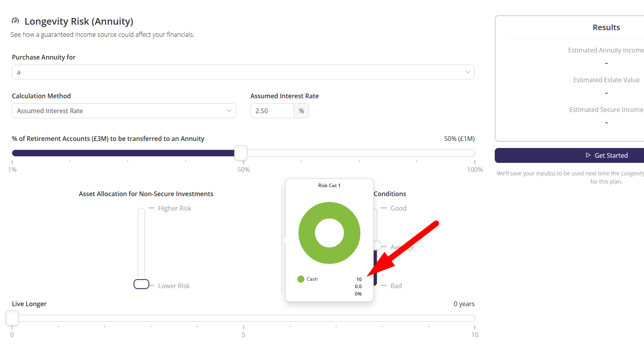Click the play icon in Get Started

588,155
